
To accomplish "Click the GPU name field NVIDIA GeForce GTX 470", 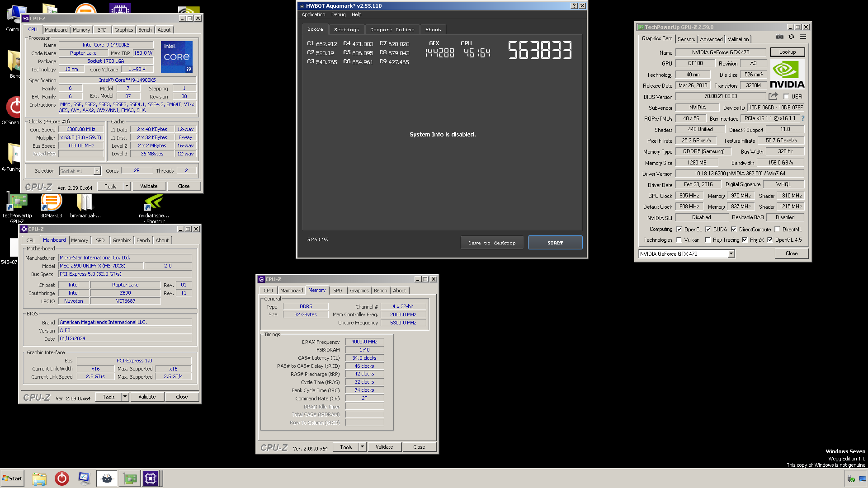I will (x=720, y=52).
